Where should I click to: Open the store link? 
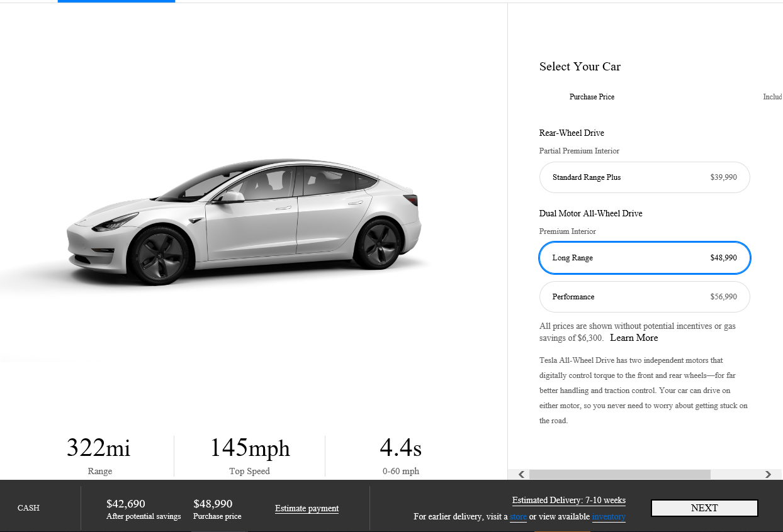518,516
